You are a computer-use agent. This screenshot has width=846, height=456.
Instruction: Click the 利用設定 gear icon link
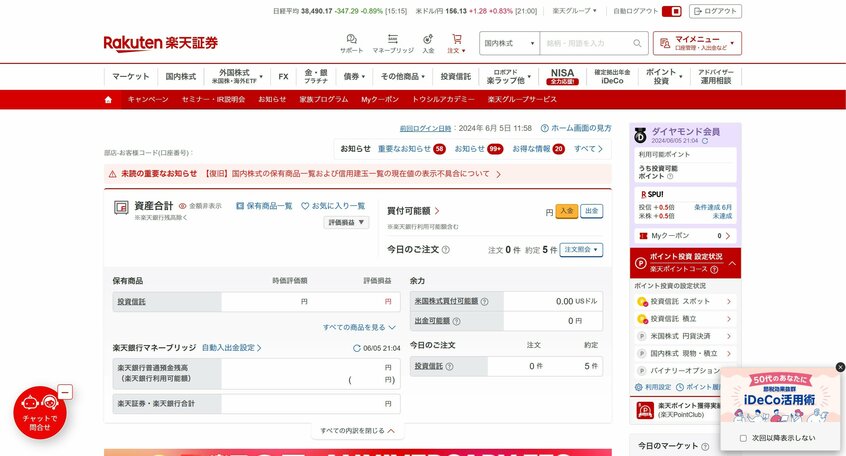[x=653, y=387]
